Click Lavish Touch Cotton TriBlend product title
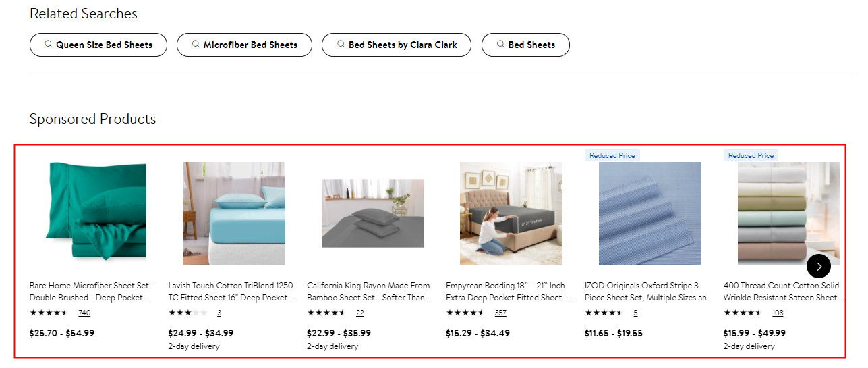The image size is (868, 368). [x=231, y=291]
